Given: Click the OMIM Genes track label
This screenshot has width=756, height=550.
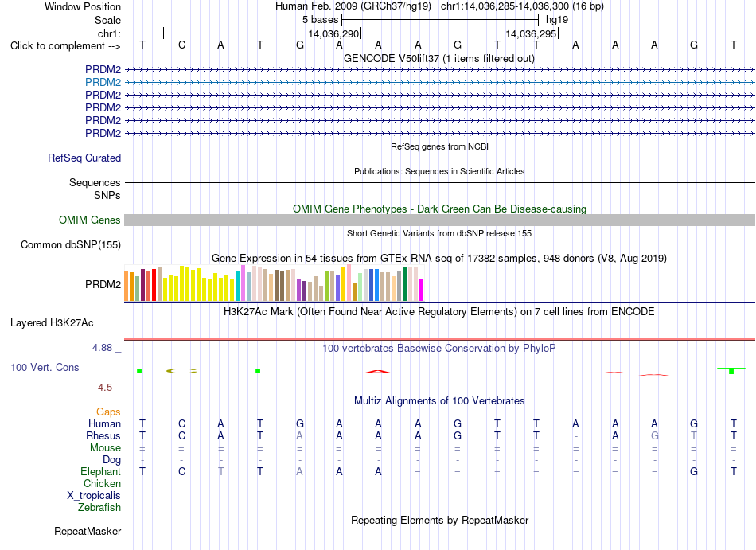Looking at the screenshot, I should click(89, 220).
